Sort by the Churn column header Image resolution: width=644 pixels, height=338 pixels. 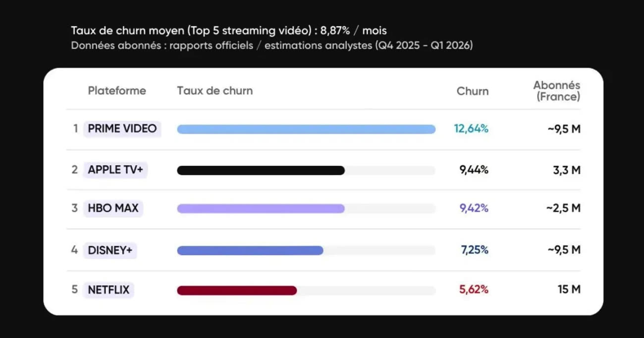[472, 92]
